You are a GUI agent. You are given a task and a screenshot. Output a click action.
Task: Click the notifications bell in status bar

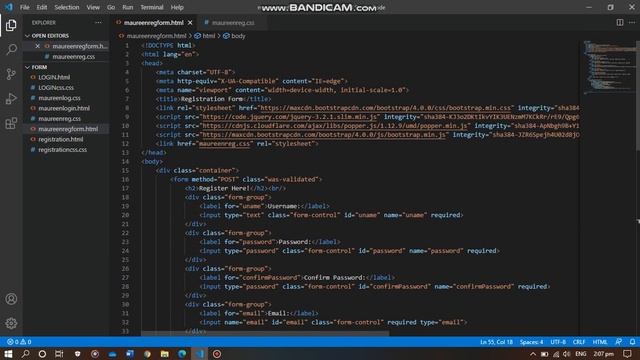632,342
